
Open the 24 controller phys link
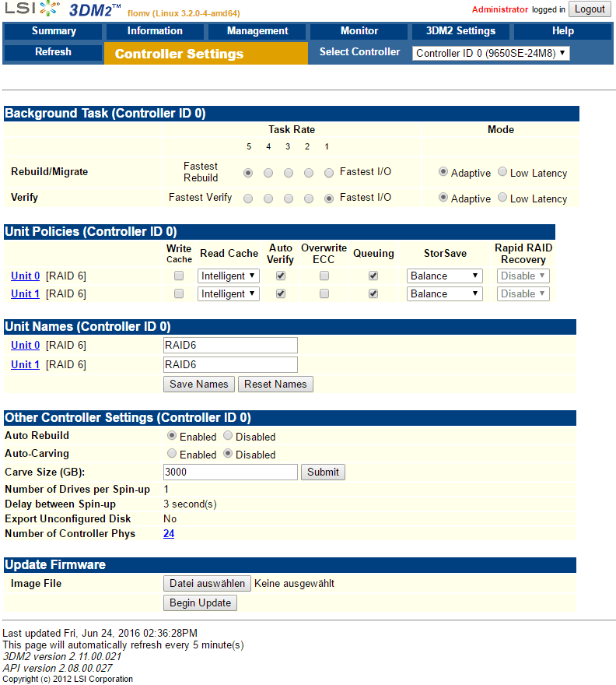(169, 534)
